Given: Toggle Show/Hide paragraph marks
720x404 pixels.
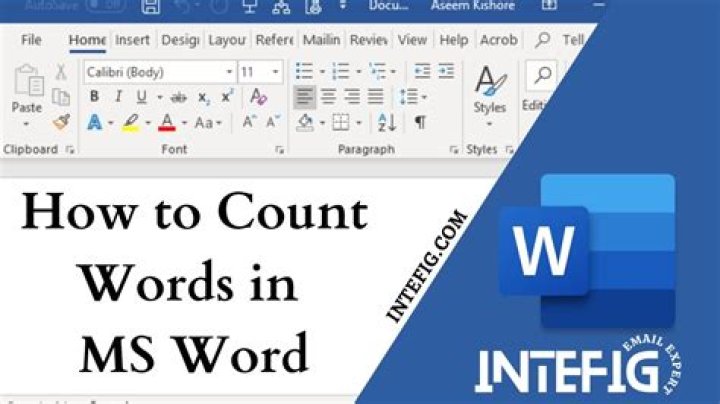Looking at the screenshot, I should (420, 122).
